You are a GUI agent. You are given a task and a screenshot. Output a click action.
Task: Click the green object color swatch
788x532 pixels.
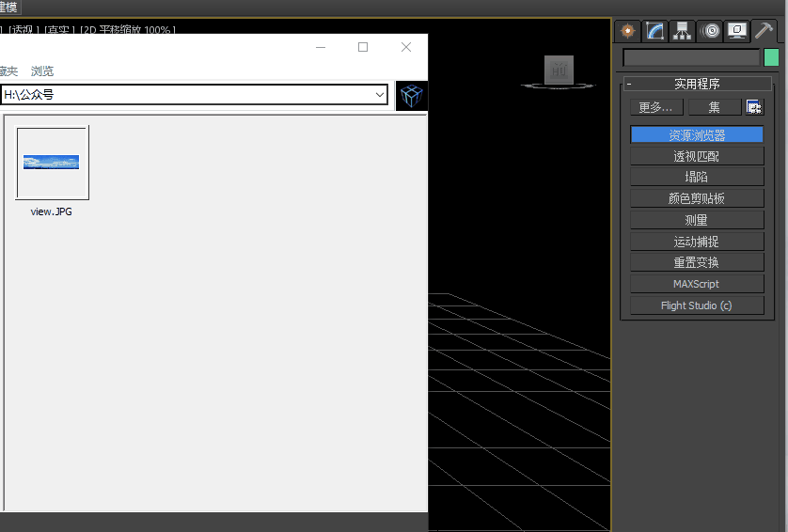click(x=771, y=57)
